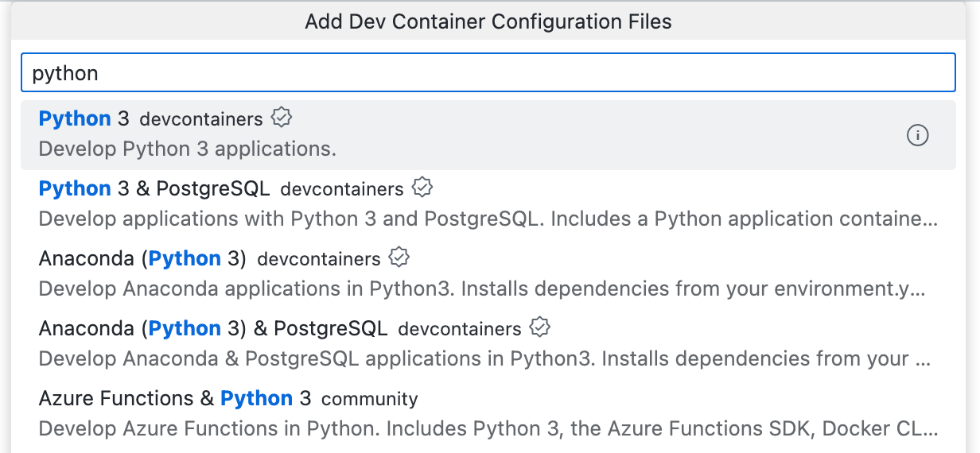Click "Develop Python 3 applications." description
This screenshot has height=453, width=980.
pyautogui.click(x=187, y=149)
